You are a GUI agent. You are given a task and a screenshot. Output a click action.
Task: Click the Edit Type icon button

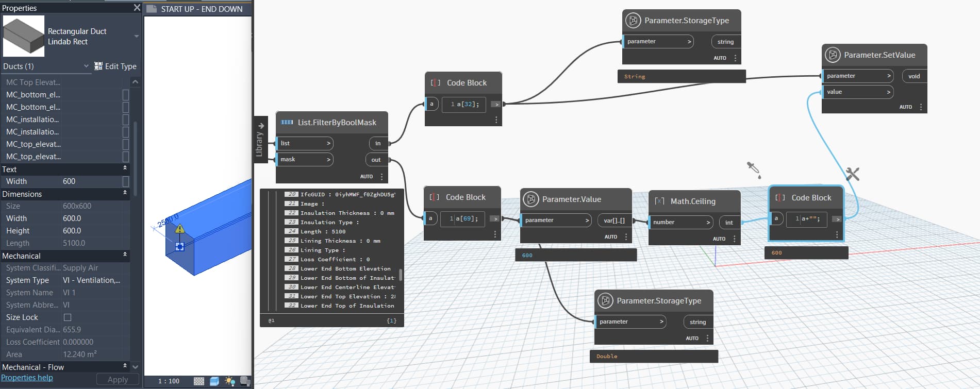[98, 66]
